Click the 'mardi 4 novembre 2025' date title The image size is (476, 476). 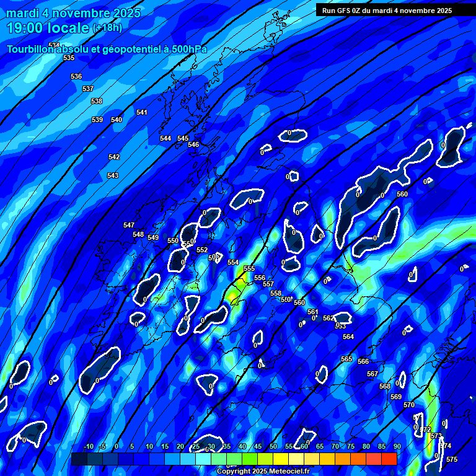pyautogui.click(x=74, y=13)
